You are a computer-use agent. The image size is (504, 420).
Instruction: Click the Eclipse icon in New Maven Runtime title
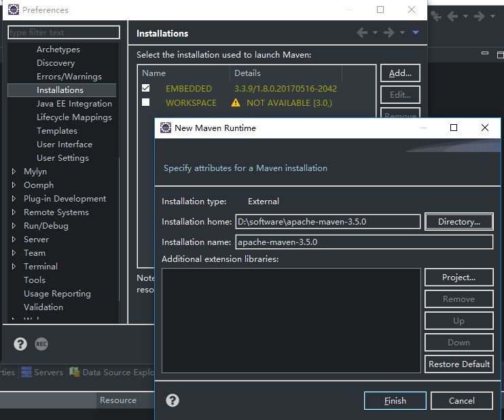pos(166,128)
